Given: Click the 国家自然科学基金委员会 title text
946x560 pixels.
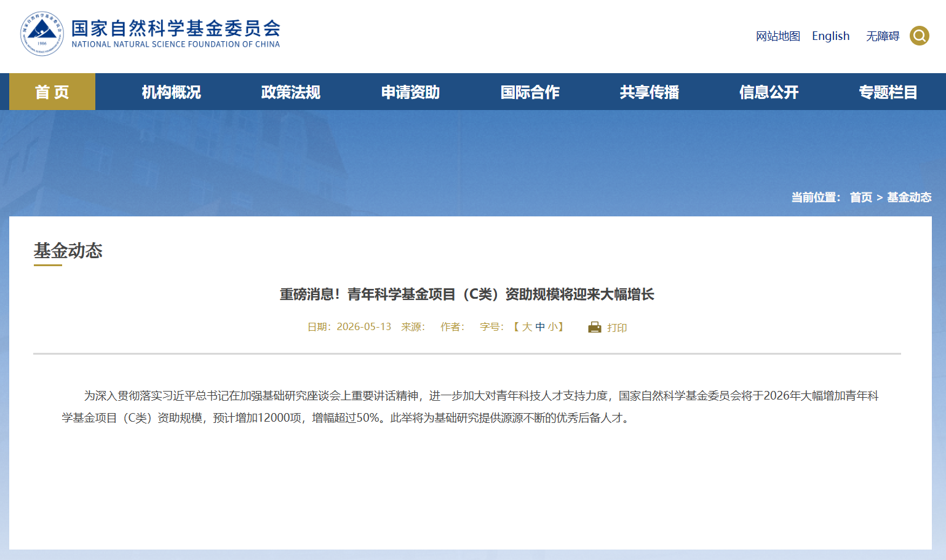Looking at the screenshot, I should coord(176,28).
